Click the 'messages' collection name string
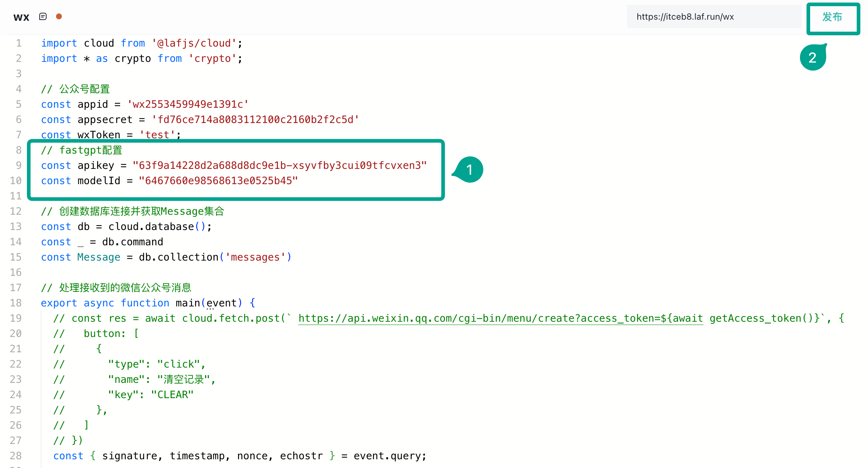 point(255,257)
